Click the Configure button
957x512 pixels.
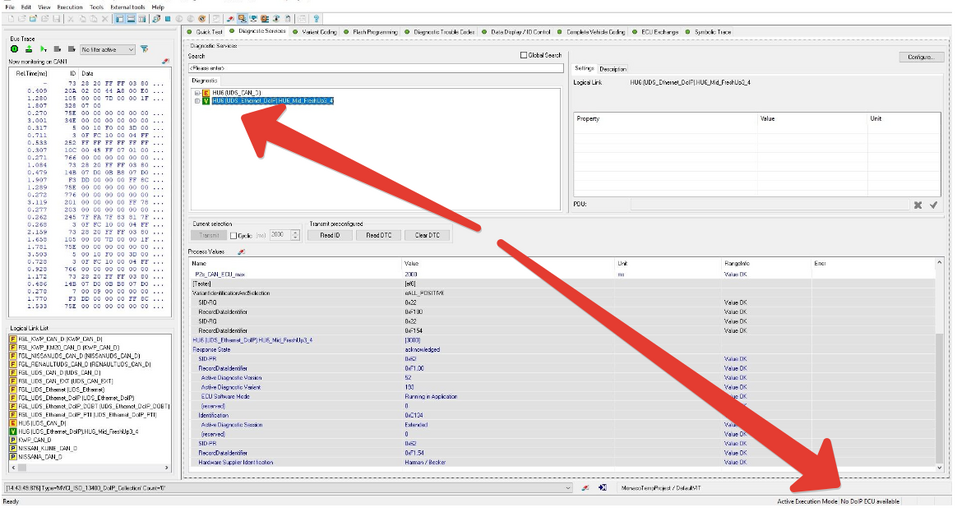[920, 57]
